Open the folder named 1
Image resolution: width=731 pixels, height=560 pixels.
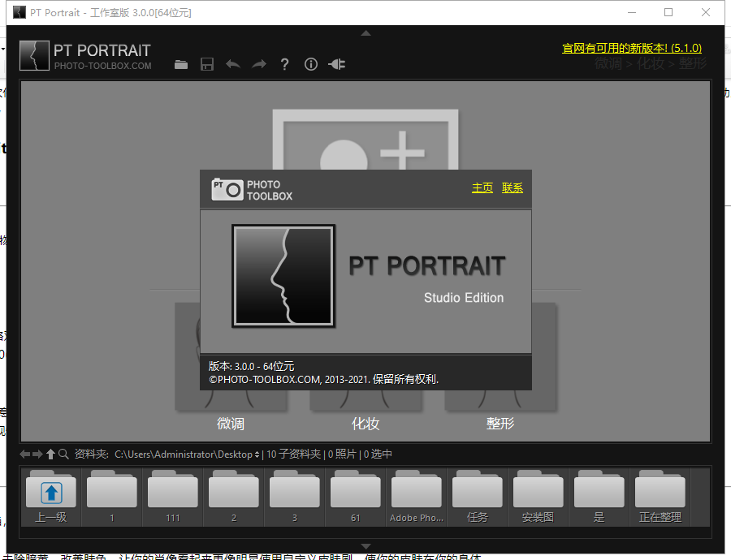[x=112, y=498]
